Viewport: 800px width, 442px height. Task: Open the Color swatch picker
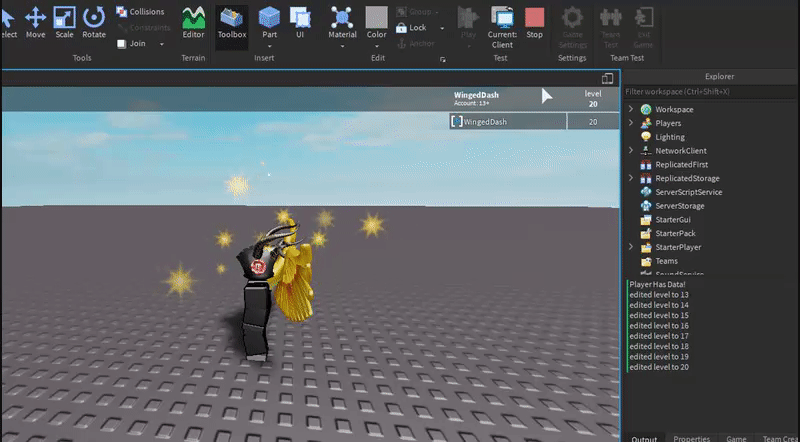pyautogui.click(x=377, y=18)
